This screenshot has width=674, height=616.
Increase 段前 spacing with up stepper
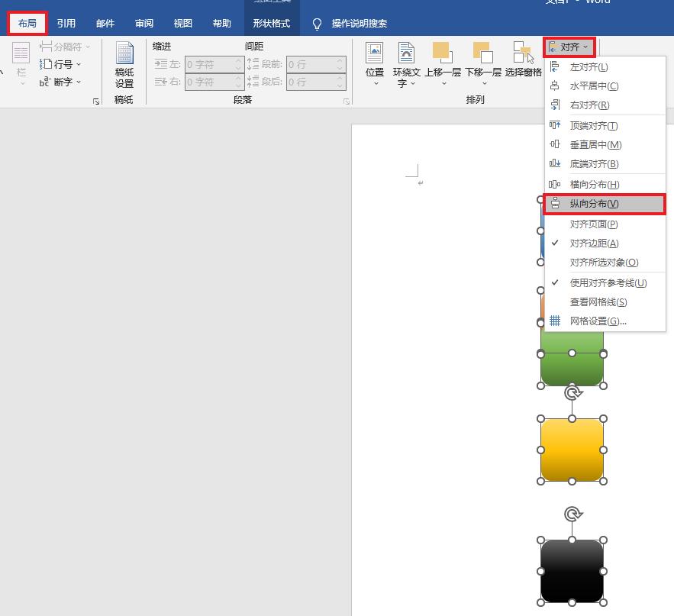pos(340,61)
